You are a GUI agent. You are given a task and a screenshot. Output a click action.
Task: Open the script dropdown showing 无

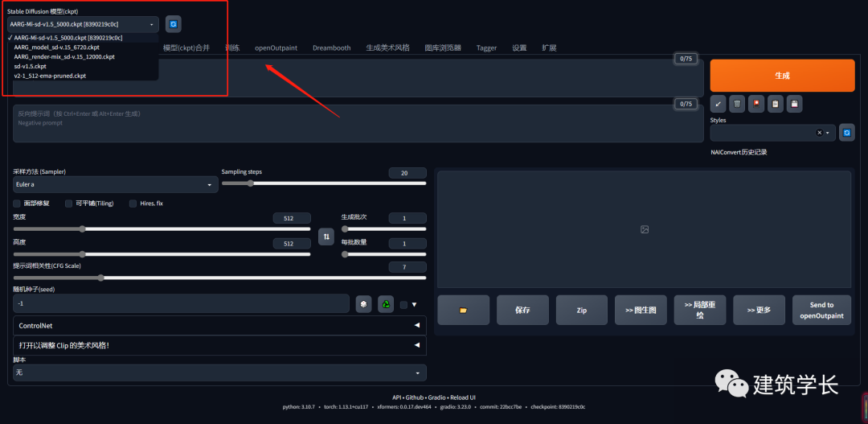coord(219,373)
